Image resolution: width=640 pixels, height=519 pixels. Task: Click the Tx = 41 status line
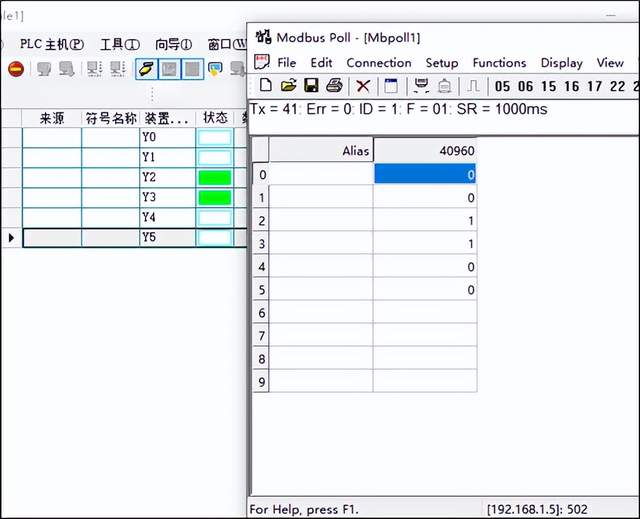[x=398, y=109]
